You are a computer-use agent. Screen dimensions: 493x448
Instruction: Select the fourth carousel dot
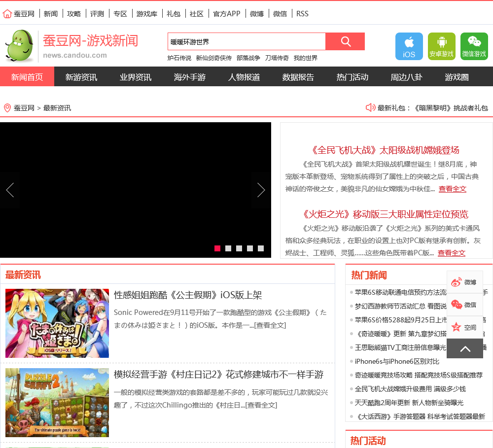[250, 248]
